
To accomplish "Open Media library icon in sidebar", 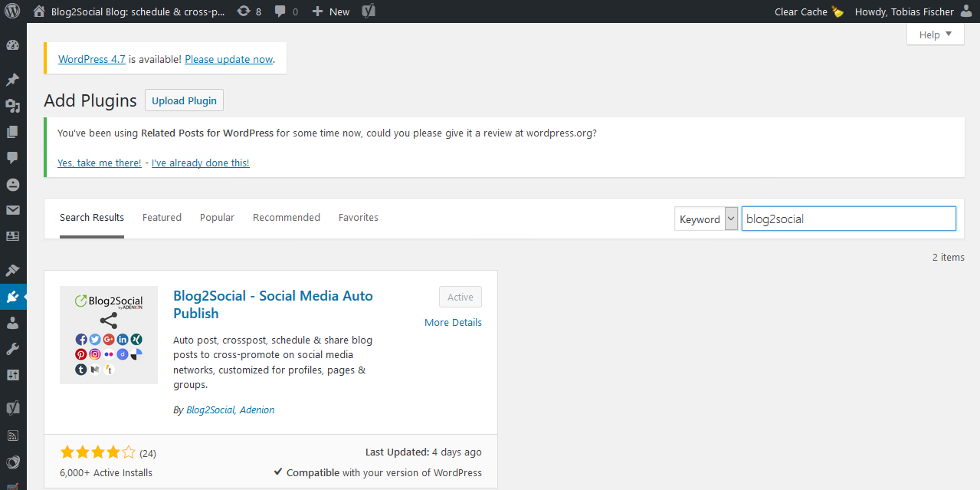I will [x=12, y=106].
